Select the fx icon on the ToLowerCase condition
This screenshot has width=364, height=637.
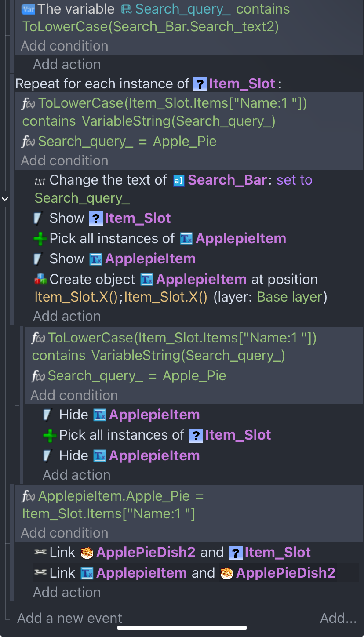coord(27,103)
